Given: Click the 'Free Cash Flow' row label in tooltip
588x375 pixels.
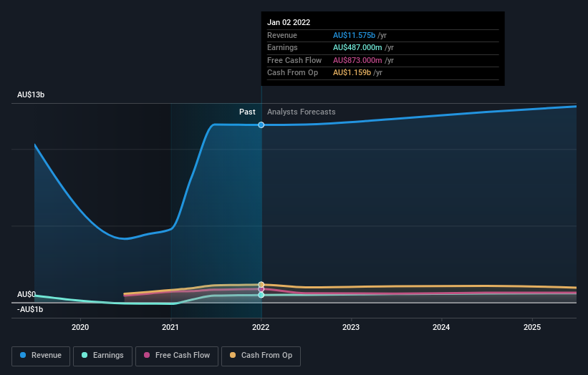Looking at the screenshot, I should (294, 60).
